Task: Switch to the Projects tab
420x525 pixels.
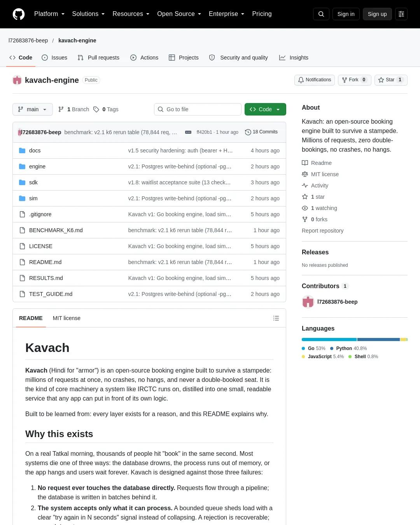Action: pyautogui.click(x=184, y=58)
